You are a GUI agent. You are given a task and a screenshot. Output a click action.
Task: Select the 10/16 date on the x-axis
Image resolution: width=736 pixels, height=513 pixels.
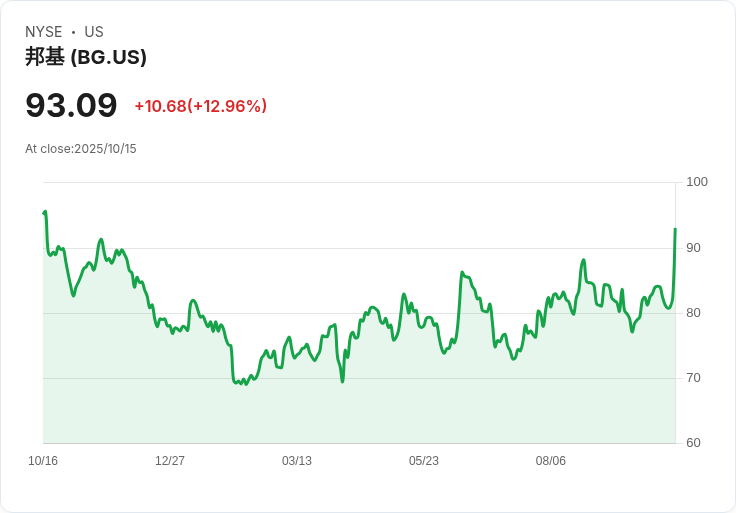click(x=43, y=461)
